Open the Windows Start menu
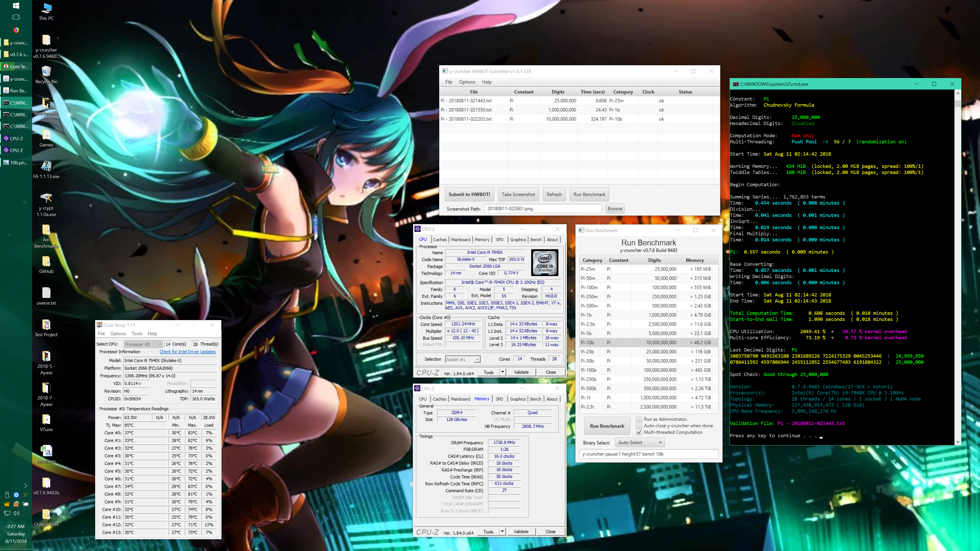 (x=16, y=6)
